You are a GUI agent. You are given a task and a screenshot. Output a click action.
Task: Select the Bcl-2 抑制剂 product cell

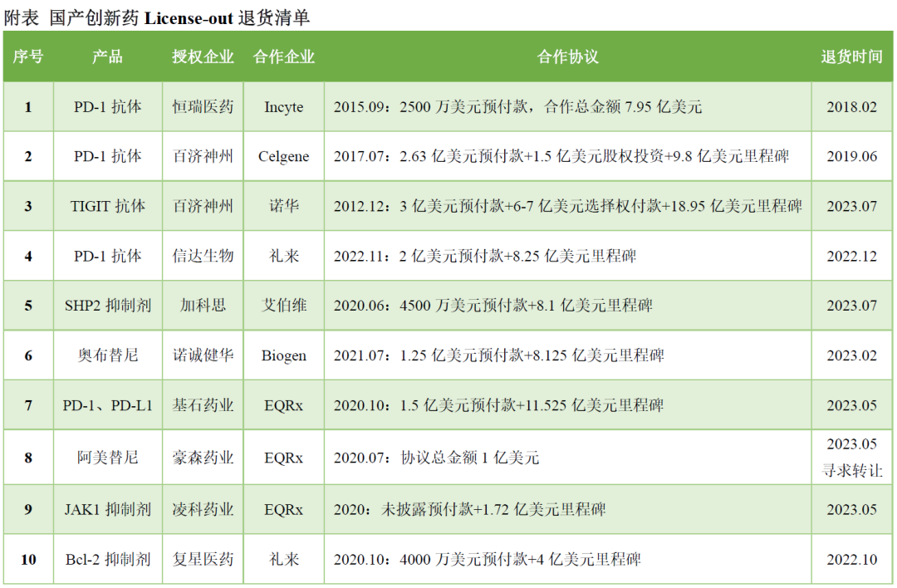point(107,559)
